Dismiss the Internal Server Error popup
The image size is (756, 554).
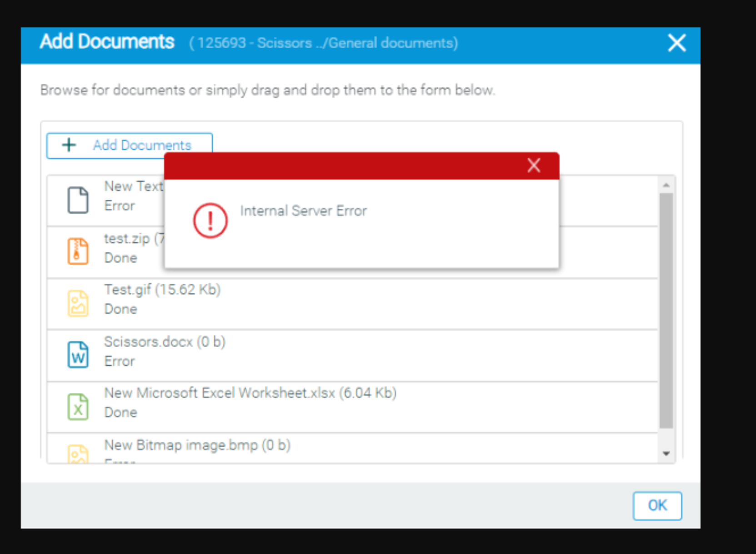pos(533,165)
